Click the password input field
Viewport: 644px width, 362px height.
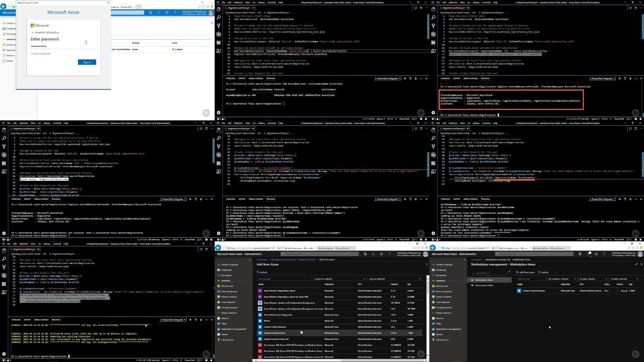pos(63,46)
